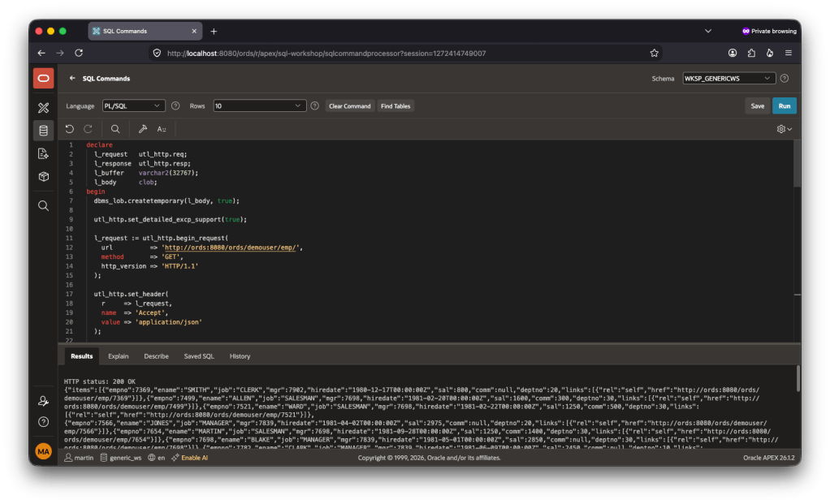Switch to the History tab

click(x=240, y=356)
